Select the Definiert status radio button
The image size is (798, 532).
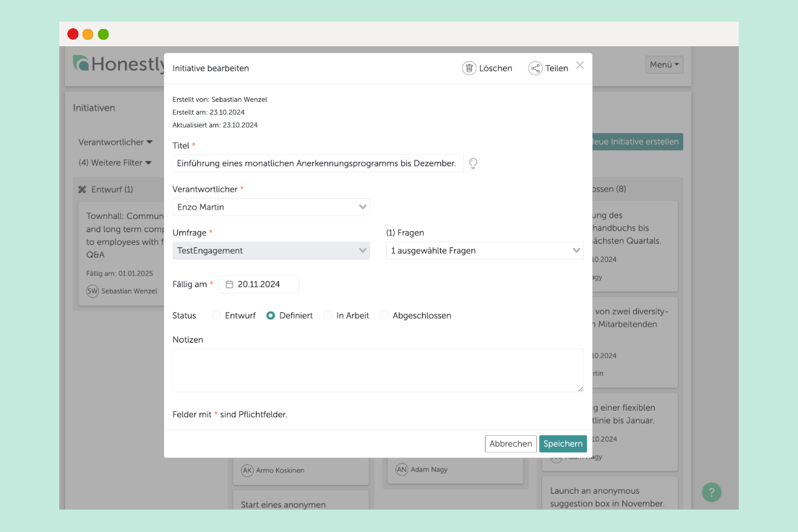point(271,316)
